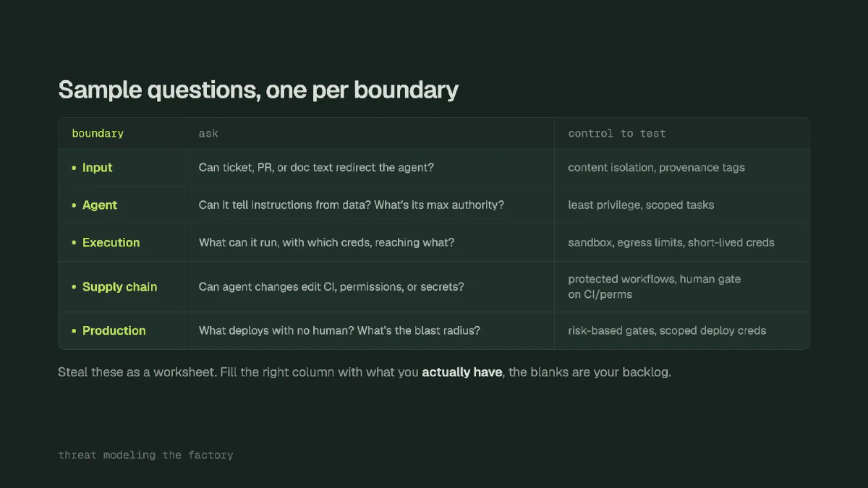Click the 'ask' column header
Image resolution: width=868 pixels, height=488 pixels.
[x=208, y=134]
